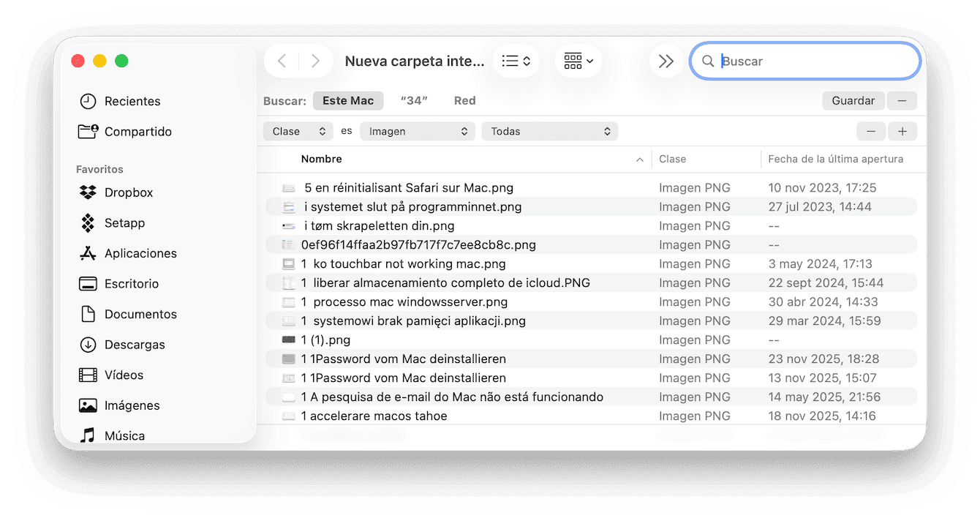Open the Aplicaciones folder
The width and height of the screenshot is (980, 521).
[140, 253]
